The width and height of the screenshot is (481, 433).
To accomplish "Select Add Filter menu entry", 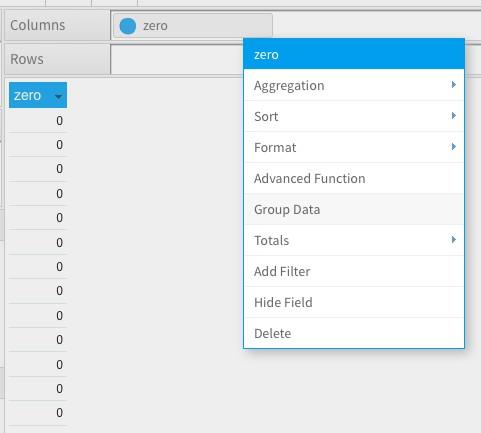I will click(x=354, y=271).
